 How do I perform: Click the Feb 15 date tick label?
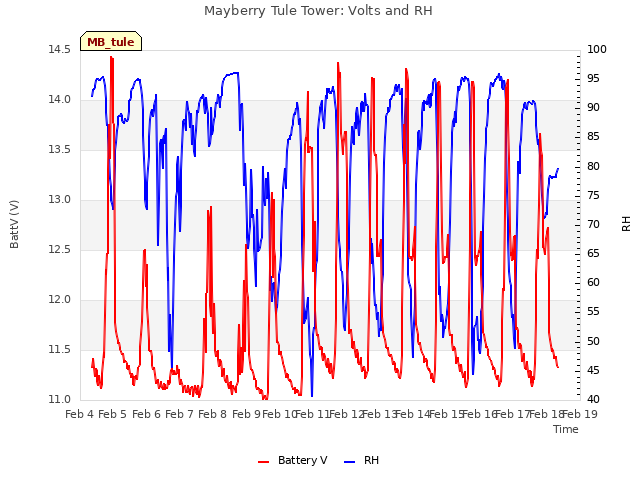(446, 414)
